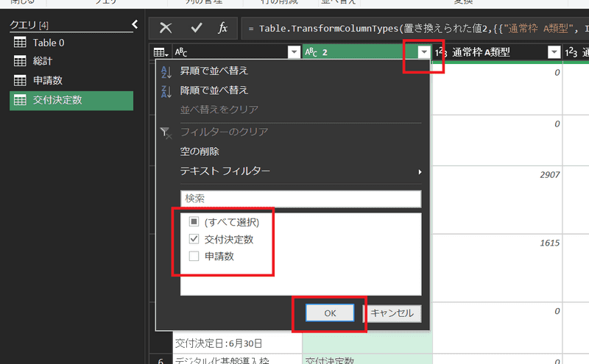Click the 123 type icon for 通常枠 A類型
This screenshot has width=589, height=364.
(x=442, y=52)
